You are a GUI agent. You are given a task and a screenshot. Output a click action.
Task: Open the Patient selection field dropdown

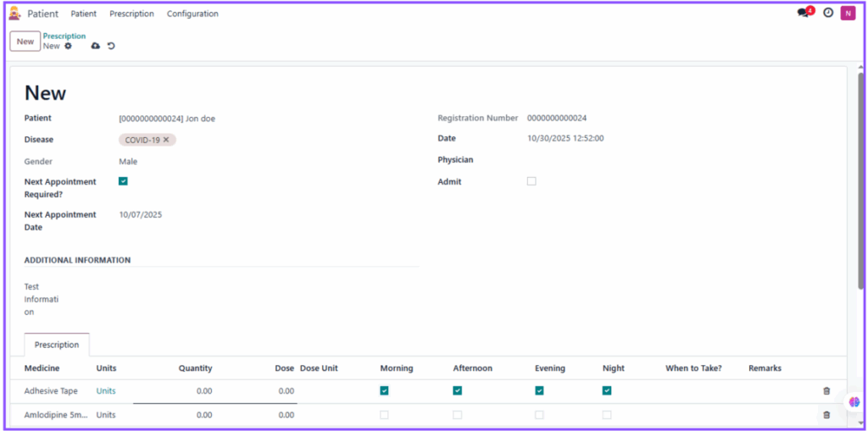(x=254, y=119)
